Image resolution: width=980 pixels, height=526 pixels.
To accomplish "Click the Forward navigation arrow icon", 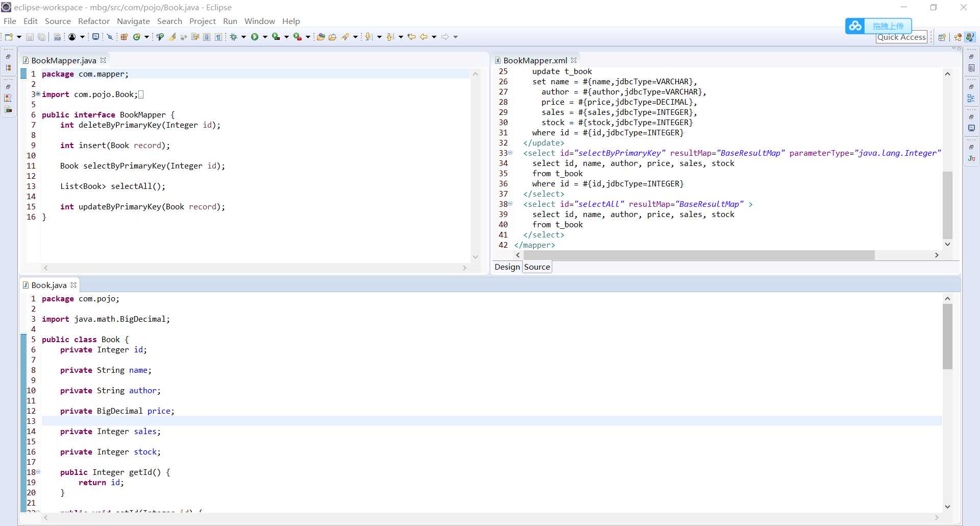I will click(445, 37).
